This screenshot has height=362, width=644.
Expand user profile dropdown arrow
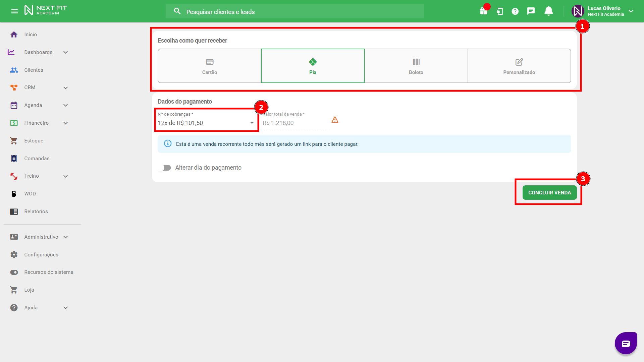(631, 11)
